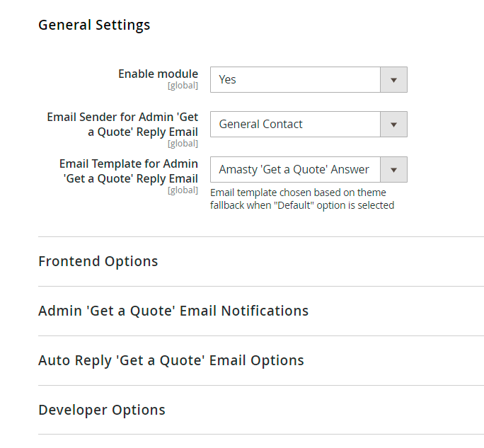Click the [global] scope under Enable module
This screenshot has width=484, height=448.
[x=183, y=86]
